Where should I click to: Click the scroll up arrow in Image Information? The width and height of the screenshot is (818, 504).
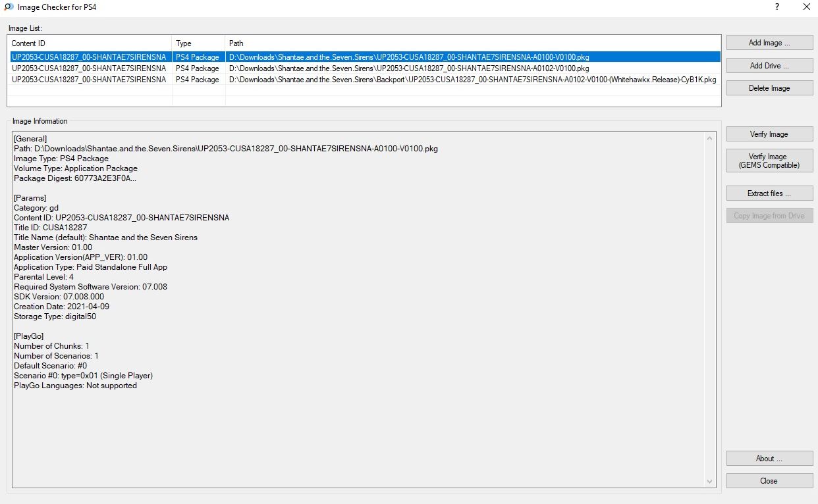click(x=709, y=139)
